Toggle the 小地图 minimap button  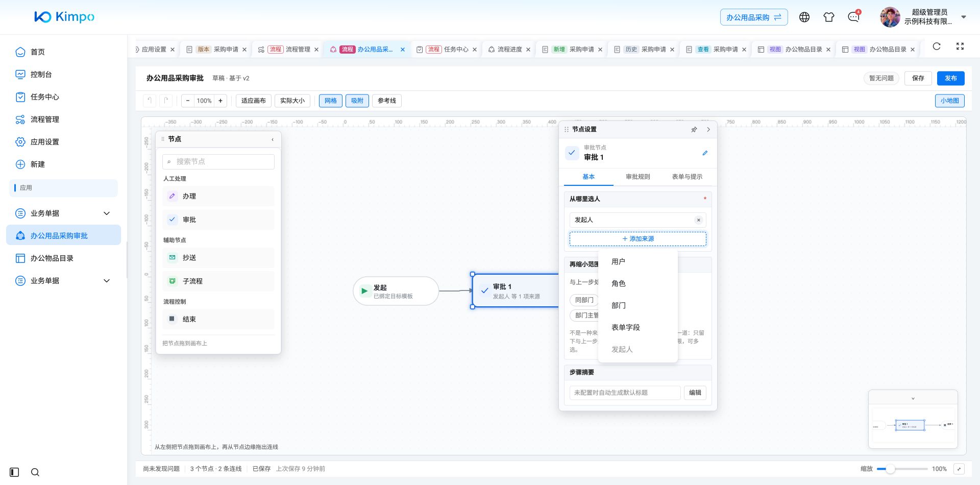(950, 101)
